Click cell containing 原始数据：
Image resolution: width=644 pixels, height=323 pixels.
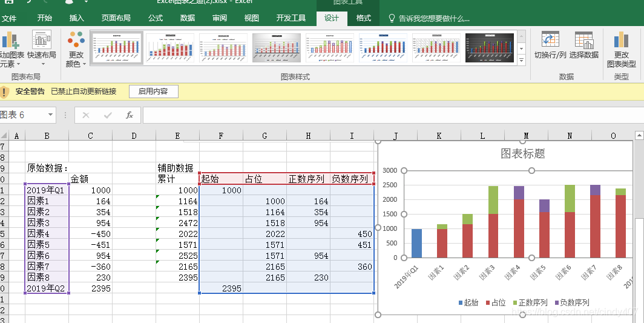(47, 168)
